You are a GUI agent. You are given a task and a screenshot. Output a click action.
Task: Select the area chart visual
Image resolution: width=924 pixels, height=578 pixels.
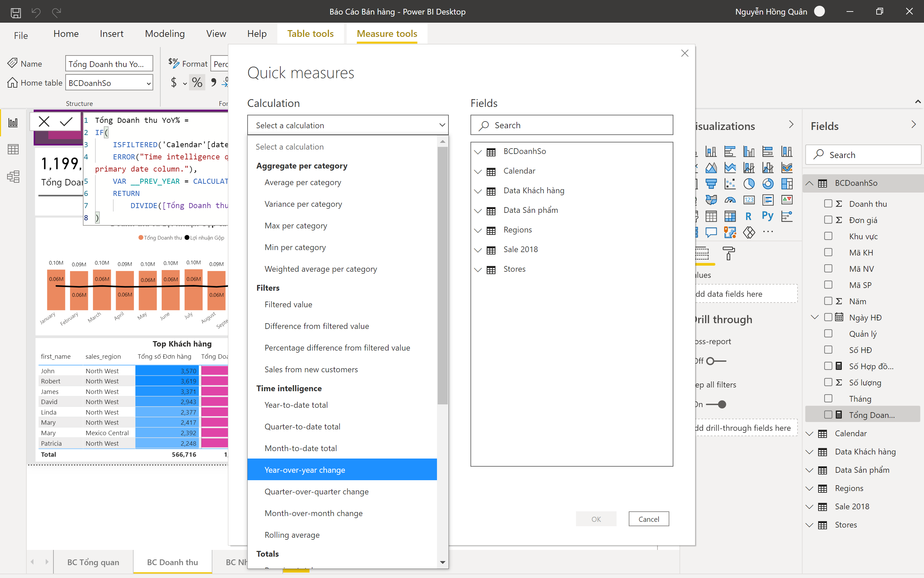(711, 168)
